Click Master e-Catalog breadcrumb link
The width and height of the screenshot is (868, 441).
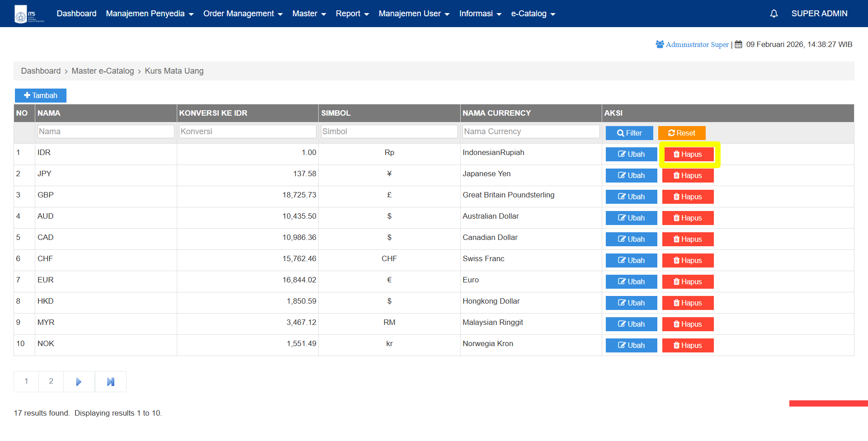103,71
